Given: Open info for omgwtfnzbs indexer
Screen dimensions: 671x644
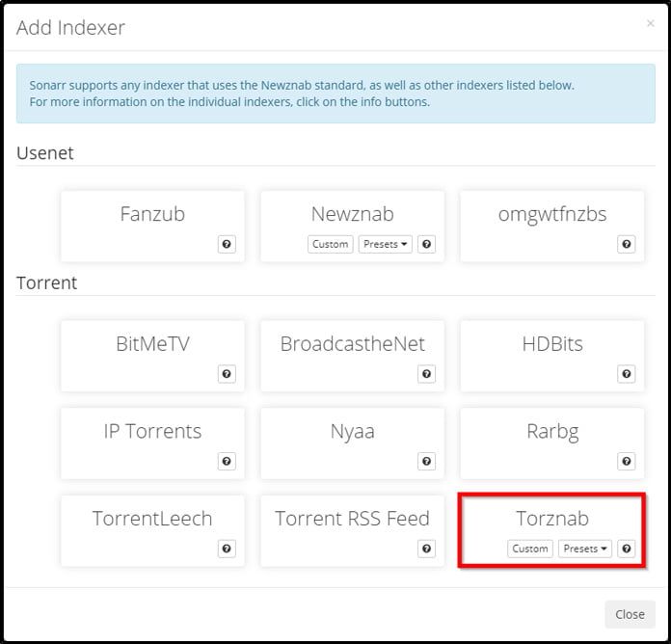Looking at the screenshot, I should pyautogui.click(x=626, y=244).
